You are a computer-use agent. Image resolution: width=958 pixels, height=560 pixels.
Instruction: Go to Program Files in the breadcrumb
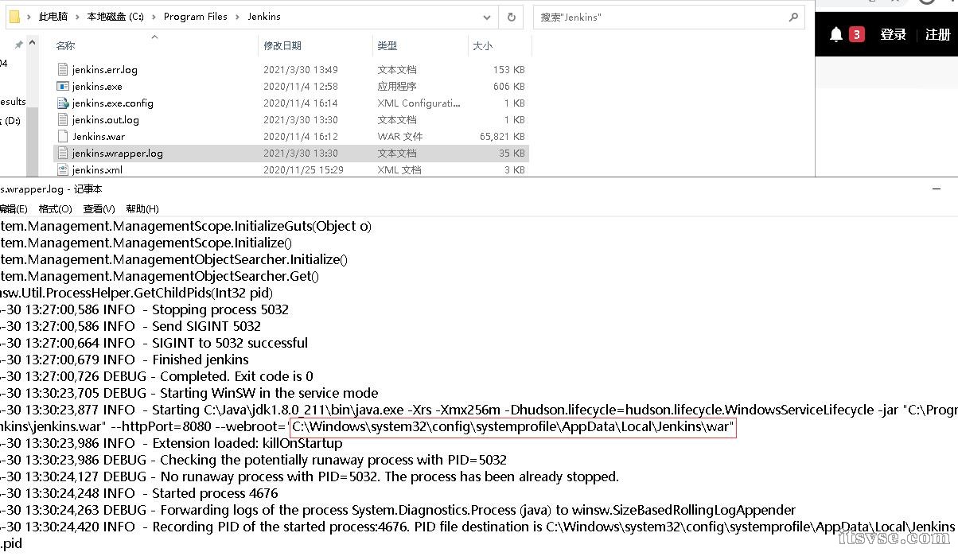click(196, 17)
